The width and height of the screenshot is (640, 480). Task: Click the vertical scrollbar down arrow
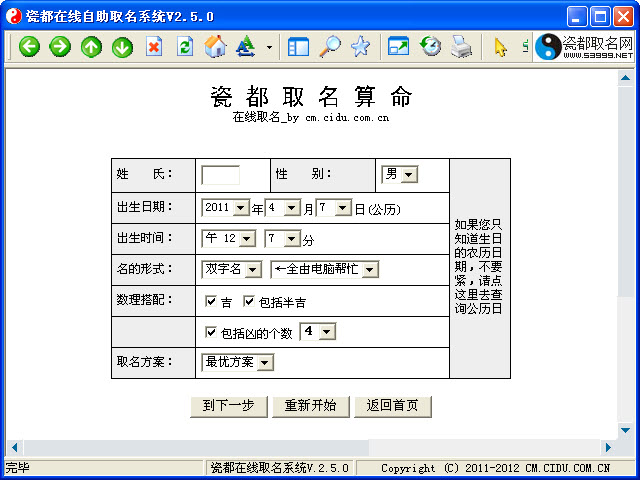[x=625, y=430]
